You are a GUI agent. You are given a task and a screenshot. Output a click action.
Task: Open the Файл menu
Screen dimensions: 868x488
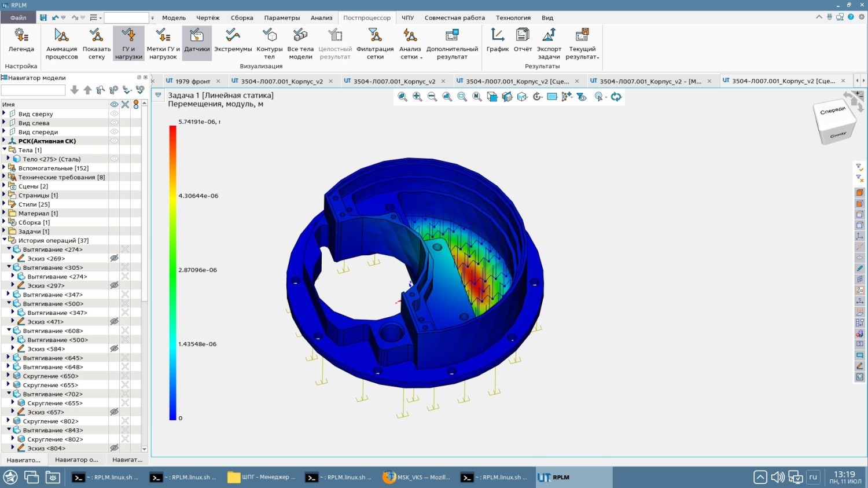point(18,18)
